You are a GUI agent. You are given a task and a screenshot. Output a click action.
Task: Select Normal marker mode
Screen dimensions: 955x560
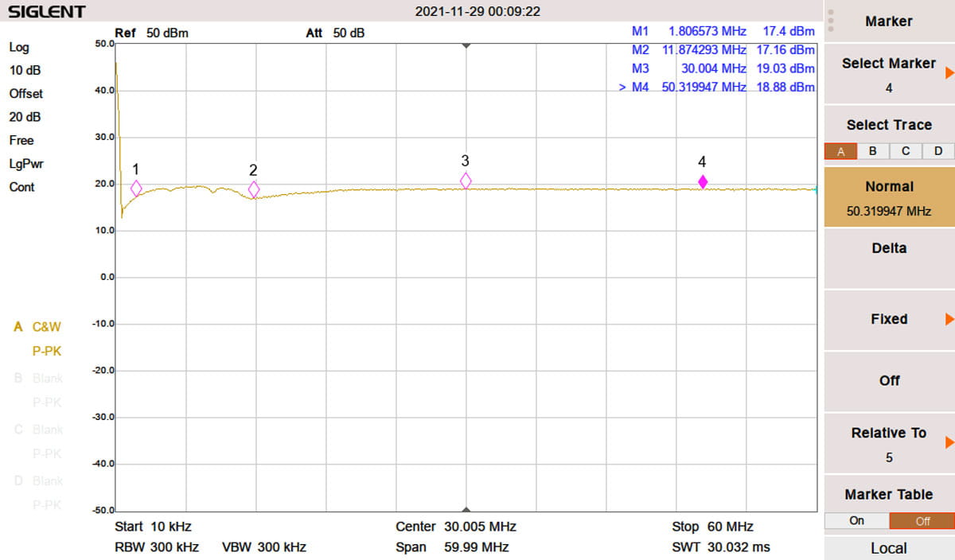pos(889,196)
